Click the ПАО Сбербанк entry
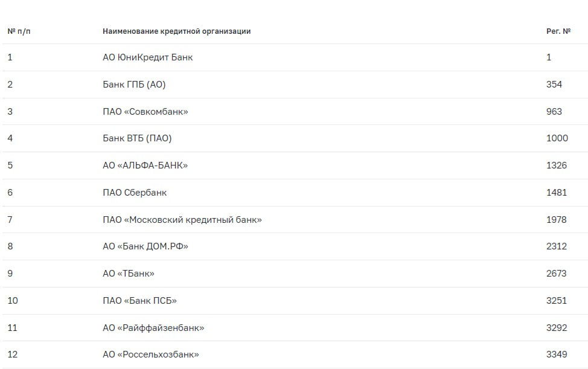The image size is (588, 369). coord(135,193)
